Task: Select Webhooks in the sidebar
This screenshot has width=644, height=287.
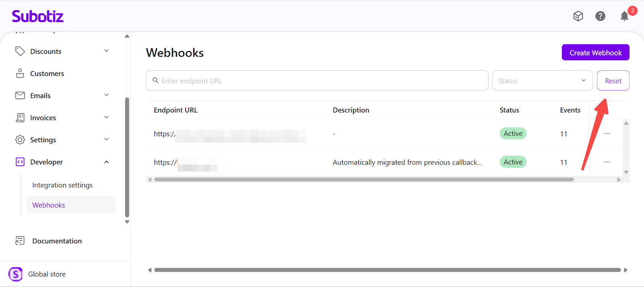Action: (49, 205)
